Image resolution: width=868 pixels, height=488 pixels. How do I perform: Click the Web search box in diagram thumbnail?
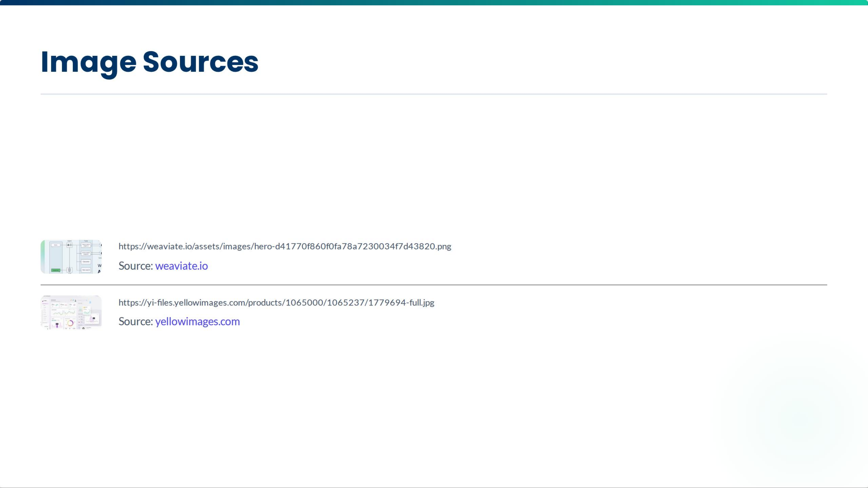tap(86, 270)
